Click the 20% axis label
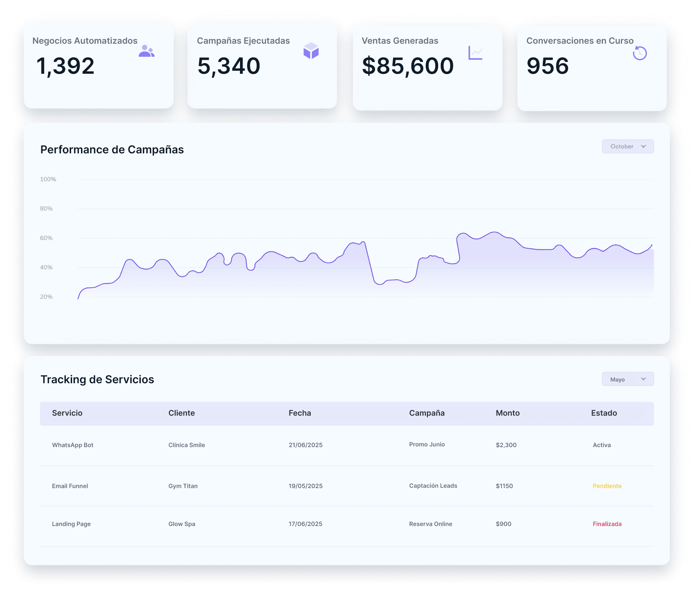 46,297
